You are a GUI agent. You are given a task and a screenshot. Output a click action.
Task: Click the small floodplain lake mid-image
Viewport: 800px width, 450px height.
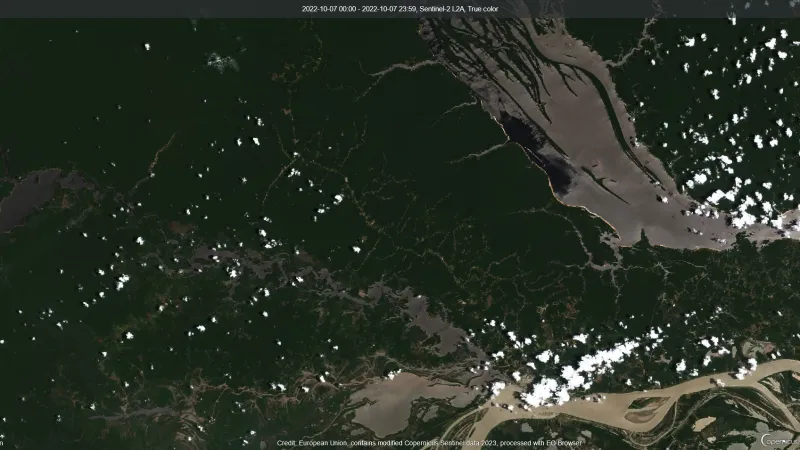click(x=432, y=318)
